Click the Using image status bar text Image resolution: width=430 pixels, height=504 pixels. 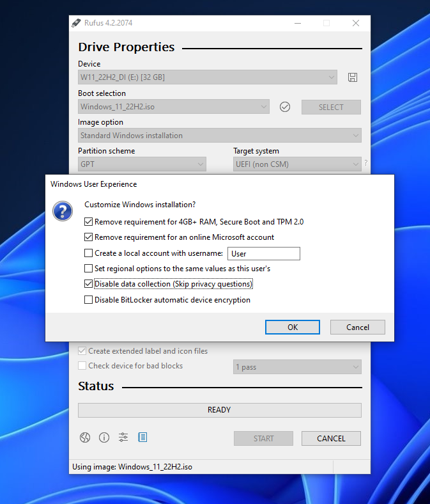(x=132, y=467)
